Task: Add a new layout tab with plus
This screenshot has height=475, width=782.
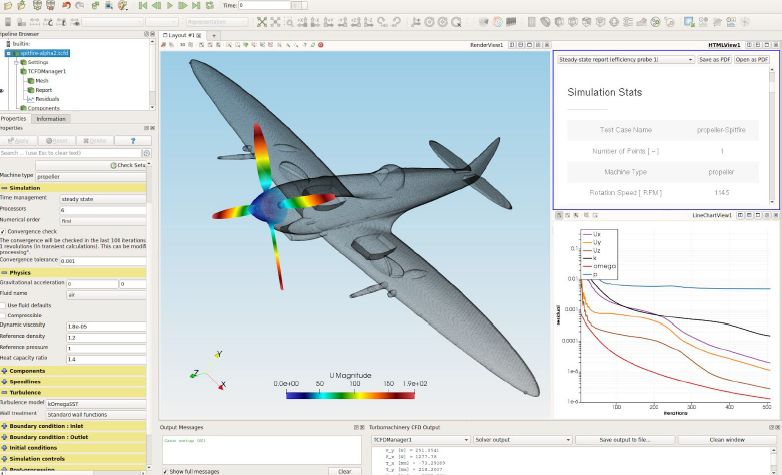Action: tap(213, 35)
